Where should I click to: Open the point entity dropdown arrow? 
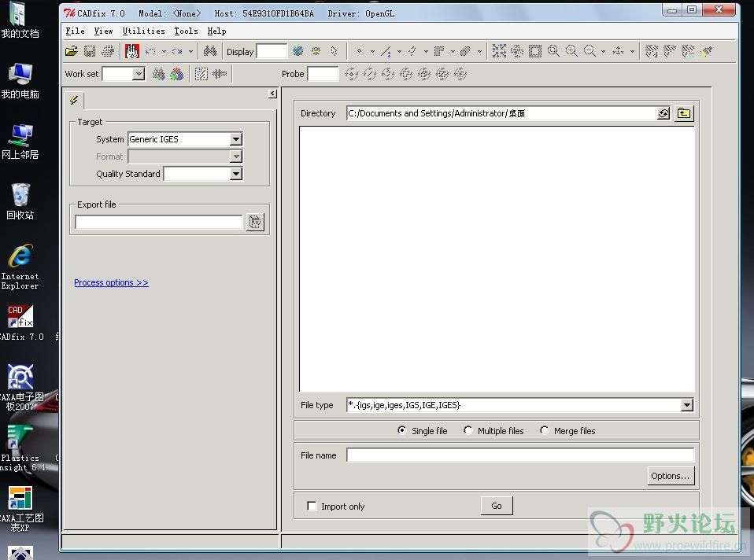[372, 51]
